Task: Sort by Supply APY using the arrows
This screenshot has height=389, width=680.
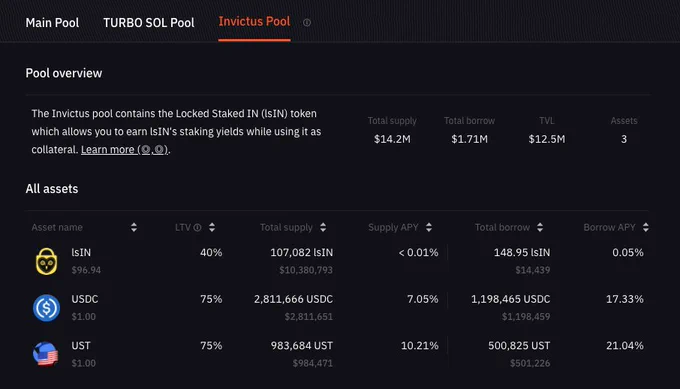Action: [429, 227]
